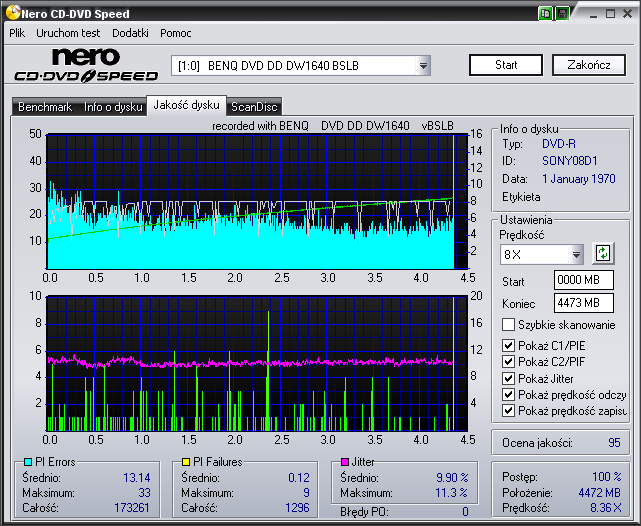
Task: Click the green refresh speed icon
Action: 603,253
